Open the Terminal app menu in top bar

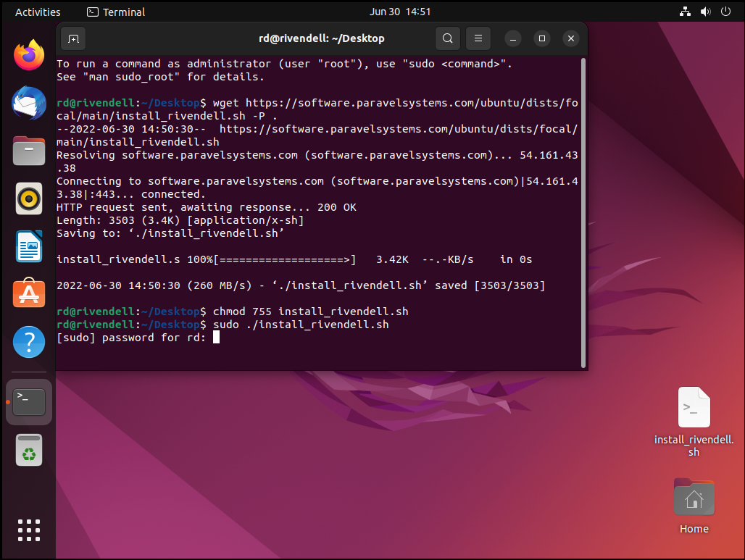(x=116, y=12)
